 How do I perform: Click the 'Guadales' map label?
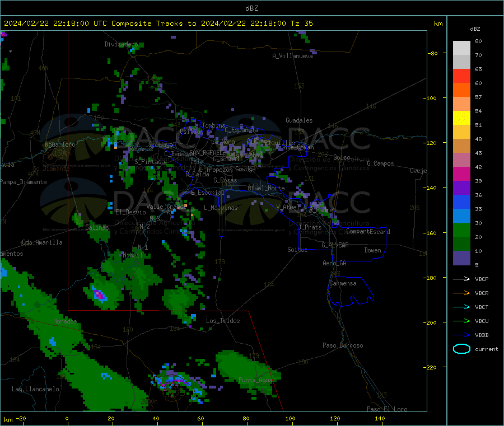pos(299,120)
